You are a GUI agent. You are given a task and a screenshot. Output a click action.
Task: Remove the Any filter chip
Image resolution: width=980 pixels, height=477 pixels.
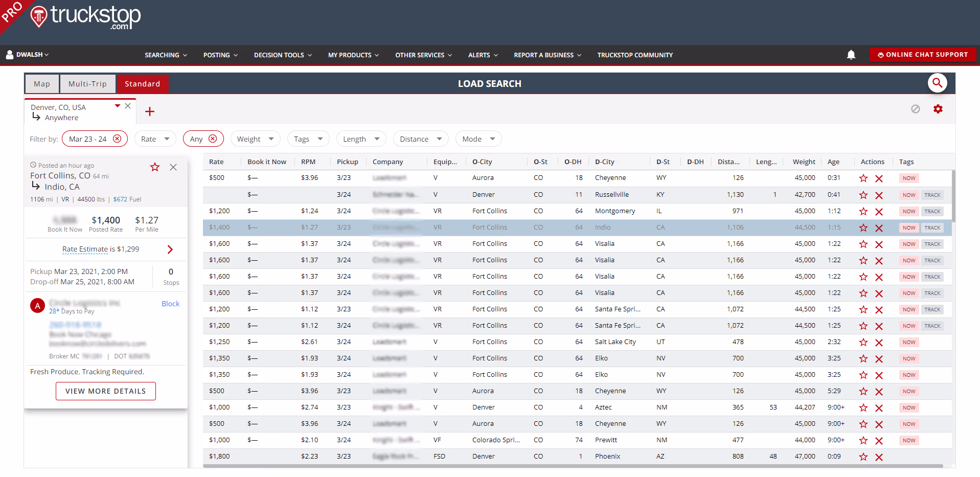point(213,139)
